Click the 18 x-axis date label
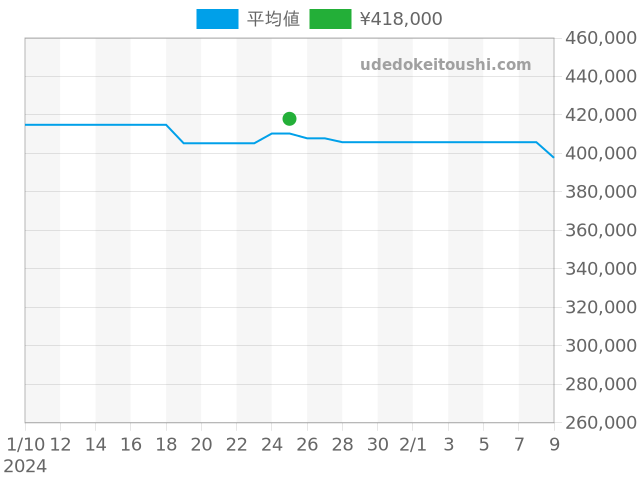 [166, 444]
